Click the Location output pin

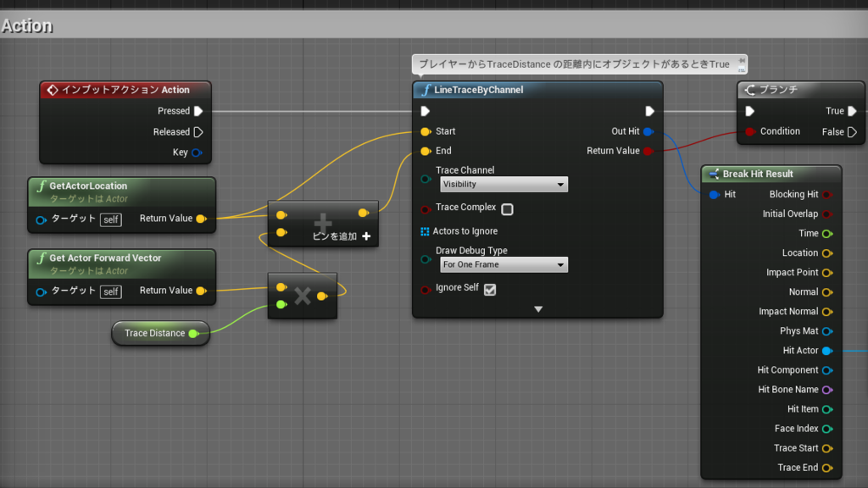click(x=827, y=253)
